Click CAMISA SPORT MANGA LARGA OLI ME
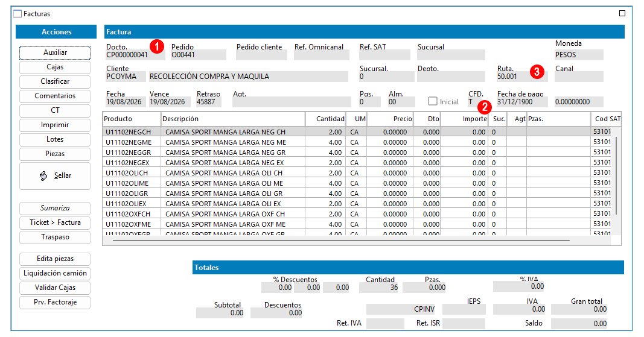Viewport: 644px width, 337px height. click(226, 183)
